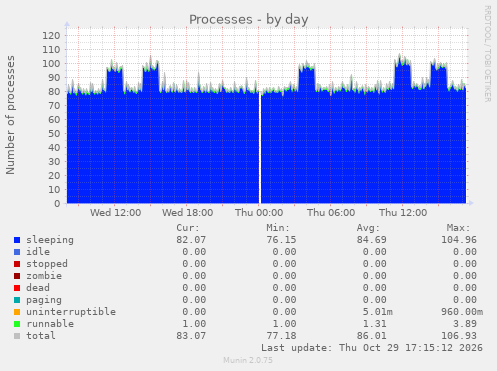
Task: Click the 'Wed 12:00' x-axis label
Action: coord(115,213)
